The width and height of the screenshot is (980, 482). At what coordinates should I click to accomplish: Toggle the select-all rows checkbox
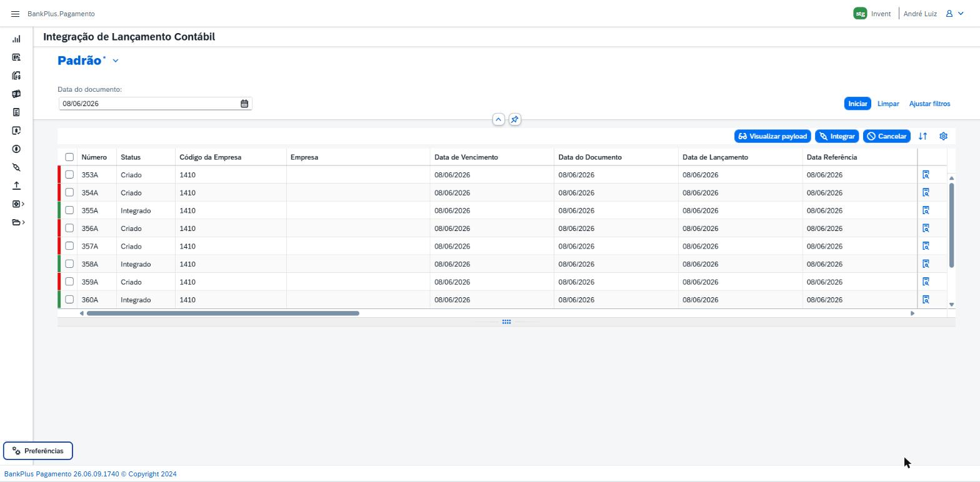(69, 157)
